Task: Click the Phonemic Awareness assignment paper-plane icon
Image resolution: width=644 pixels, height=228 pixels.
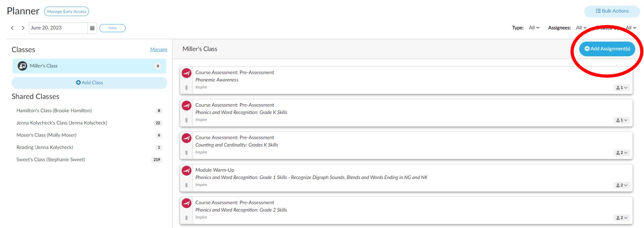Action: coord(187,73)
